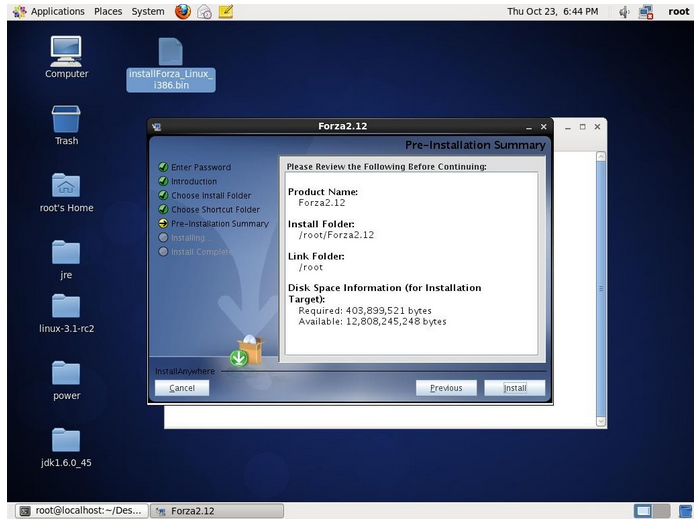The width and height of the screenshot is (698, 531).
Task: Go back with the Previous button
Action: [x=446, y=388]
